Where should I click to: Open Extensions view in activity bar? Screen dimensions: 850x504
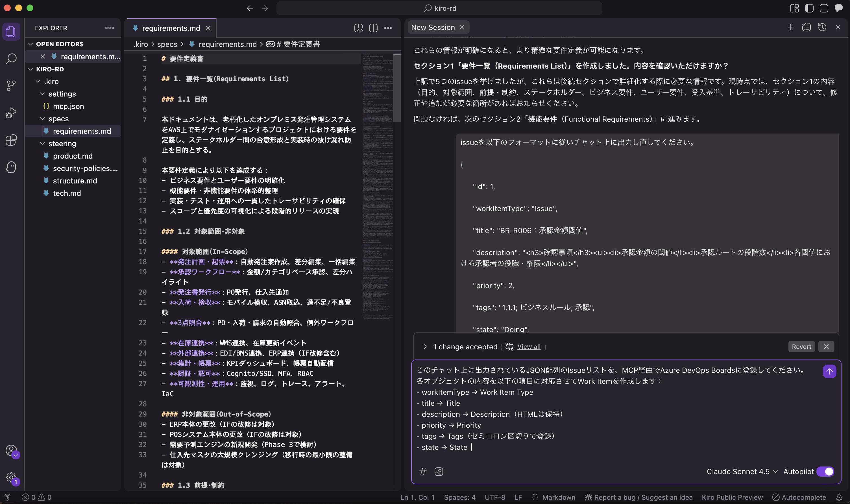click(11, 140)
